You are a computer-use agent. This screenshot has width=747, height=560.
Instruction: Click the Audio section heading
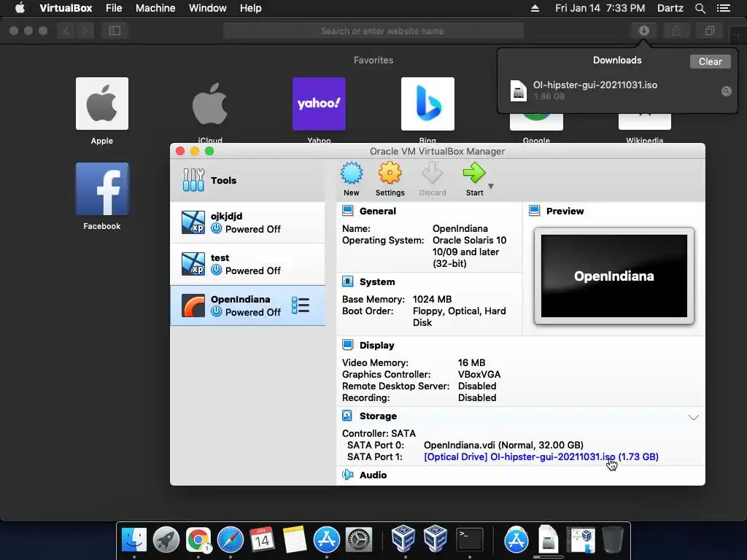[x=373, y=475]
